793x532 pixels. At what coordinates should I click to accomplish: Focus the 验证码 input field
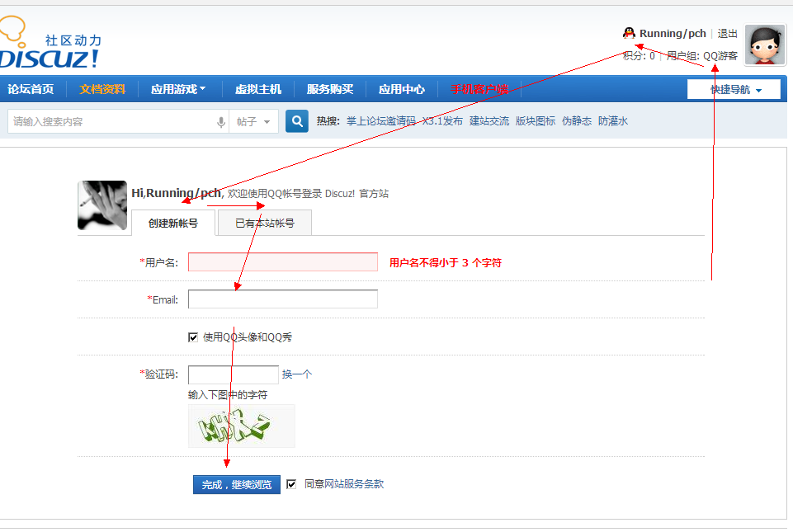[x=234, y=374]
